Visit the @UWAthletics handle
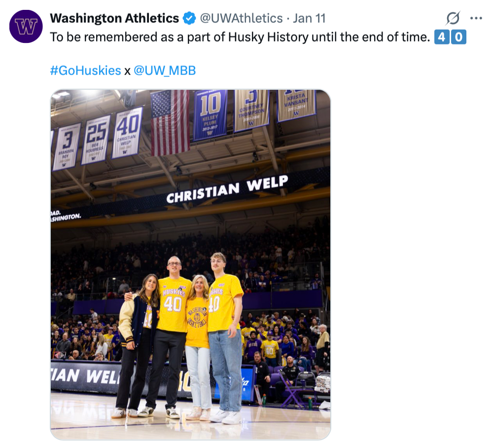This screenshot has width=494, height=448. click(x=241, y=19)
